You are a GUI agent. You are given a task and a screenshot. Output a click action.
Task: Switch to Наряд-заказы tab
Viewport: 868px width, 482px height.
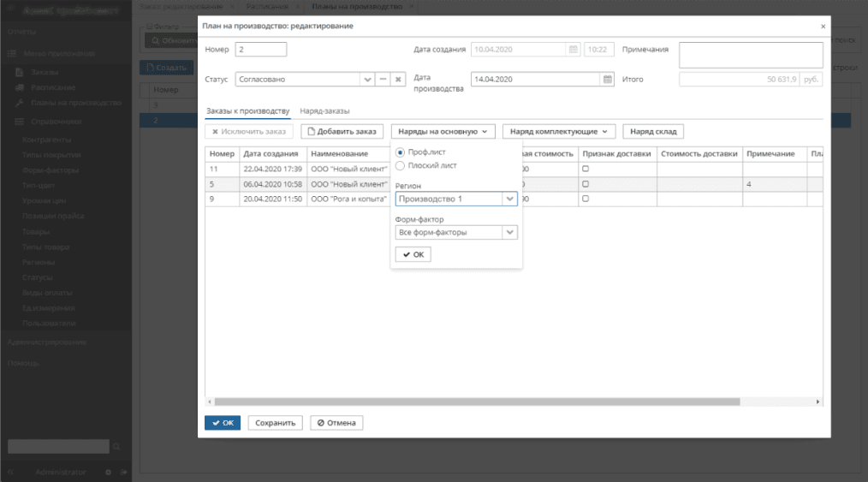point(324,110)
